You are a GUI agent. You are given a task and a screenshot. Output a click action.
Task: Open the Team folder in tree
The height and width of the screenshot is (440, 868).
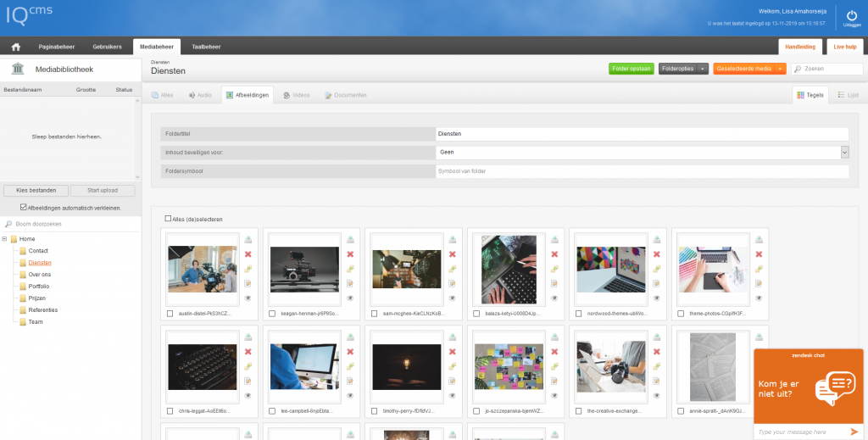coord(36,321)
